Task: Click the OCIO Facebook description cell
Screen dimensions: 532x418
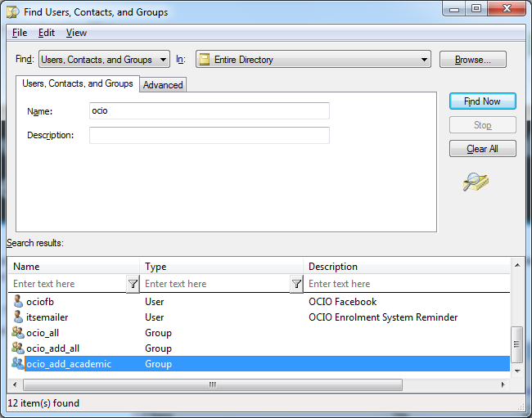Action: pyautogui.click(x=342, y=302)
